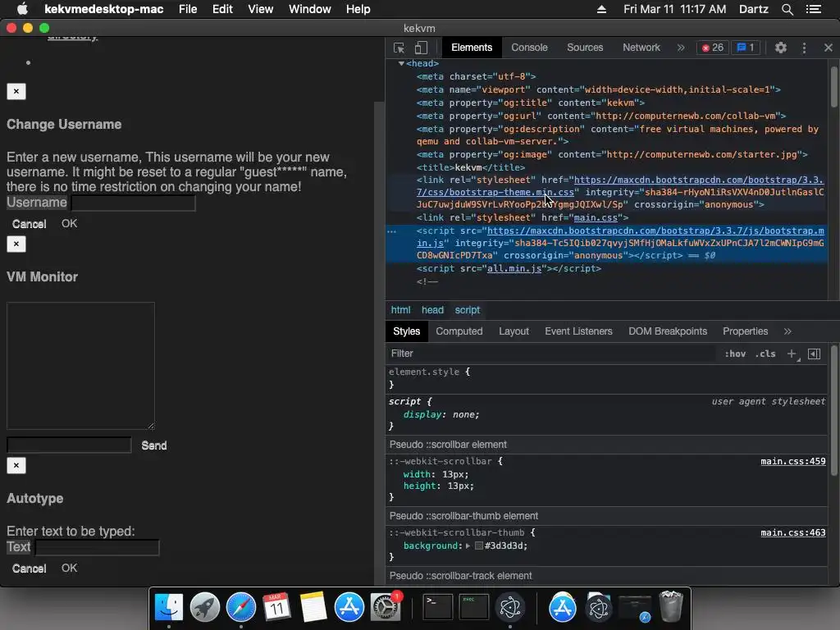Close the DevTools panel
This screenshot has height=630, width=840.
[829, 48]
